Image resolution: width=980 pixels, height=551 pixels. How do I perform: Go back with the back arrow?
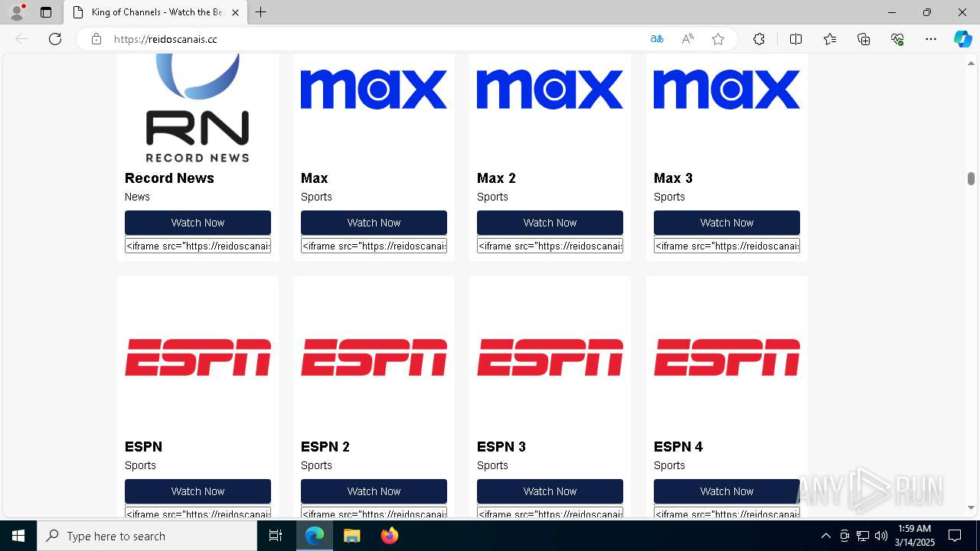coord(21,39)
